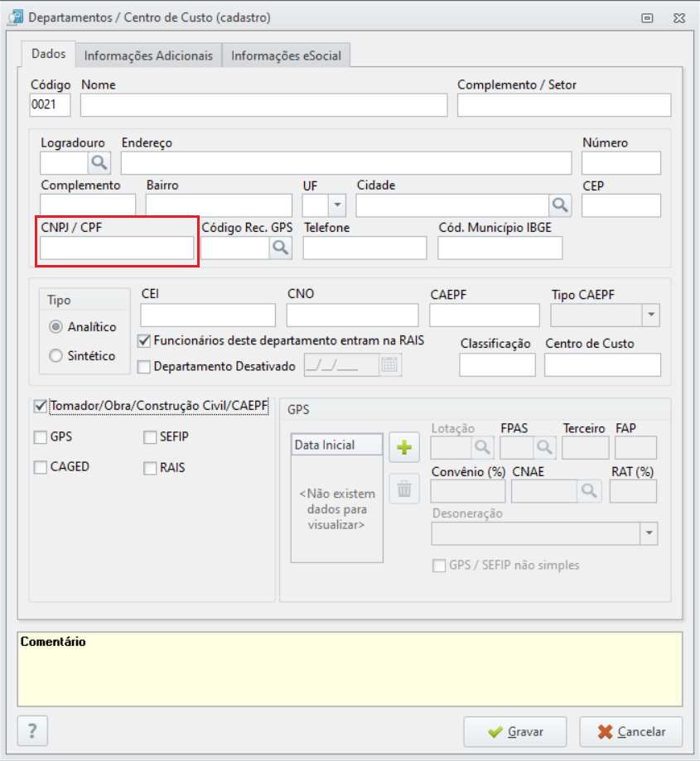Click the Cidade text field

click(x=452, y=205)
